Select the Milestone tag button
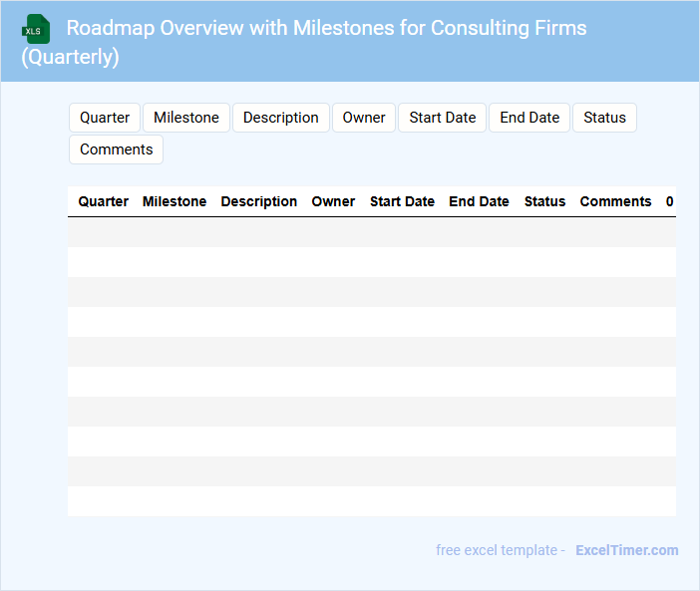Viewport: 700px width, 591px height. 186,118
